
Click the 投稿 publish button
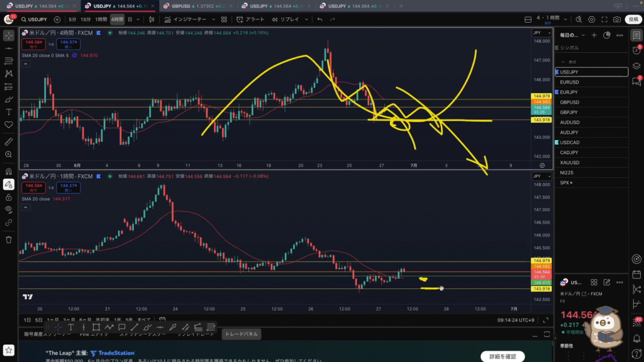pyautogui.click(x=633, y=19)
